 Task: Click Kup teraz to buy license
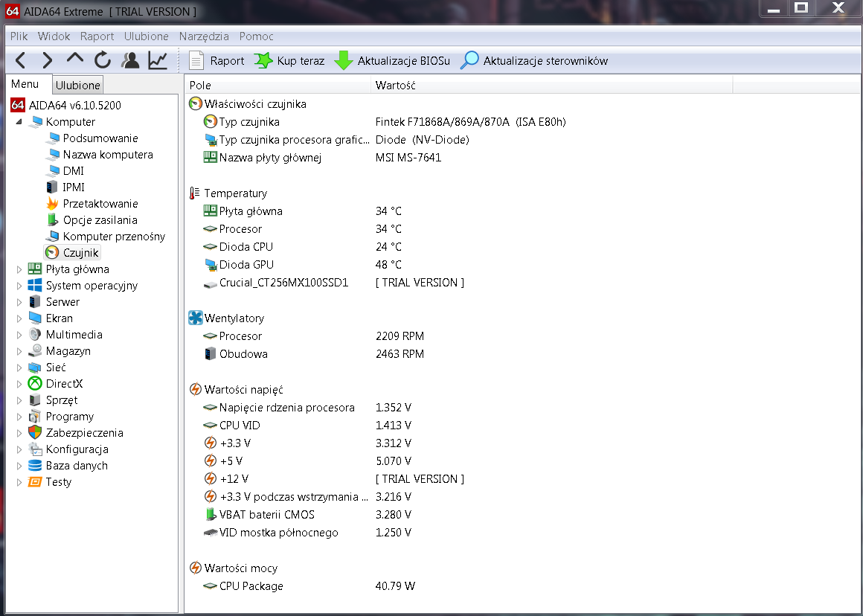[289, 60]
